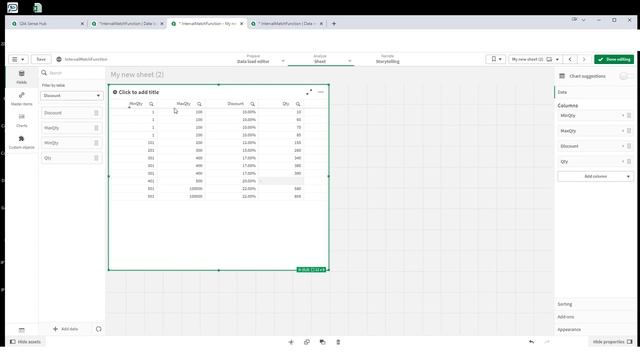Click the app globe icon next to Save

tap(59, 59)
